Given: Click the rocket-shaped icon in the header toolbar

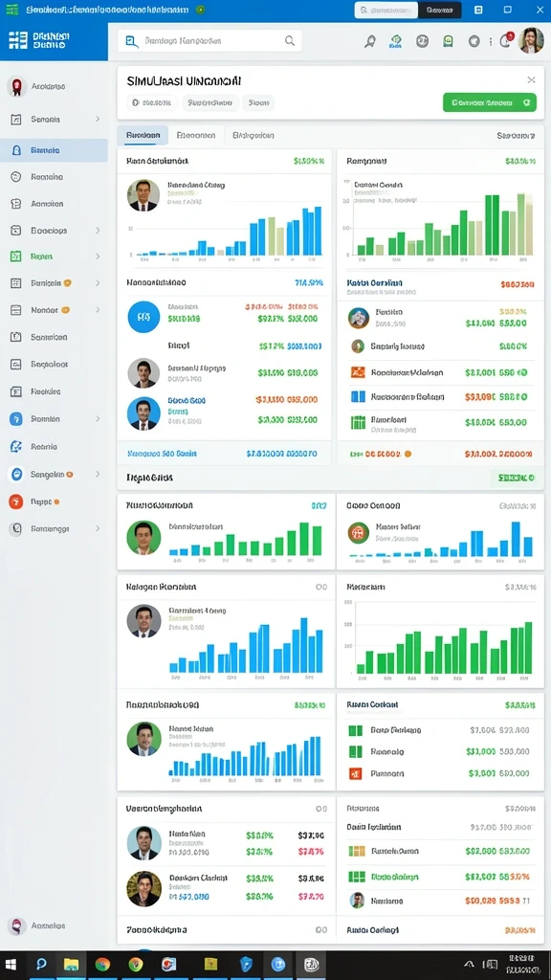Looking at the screenshot, I should coord(370,41).
